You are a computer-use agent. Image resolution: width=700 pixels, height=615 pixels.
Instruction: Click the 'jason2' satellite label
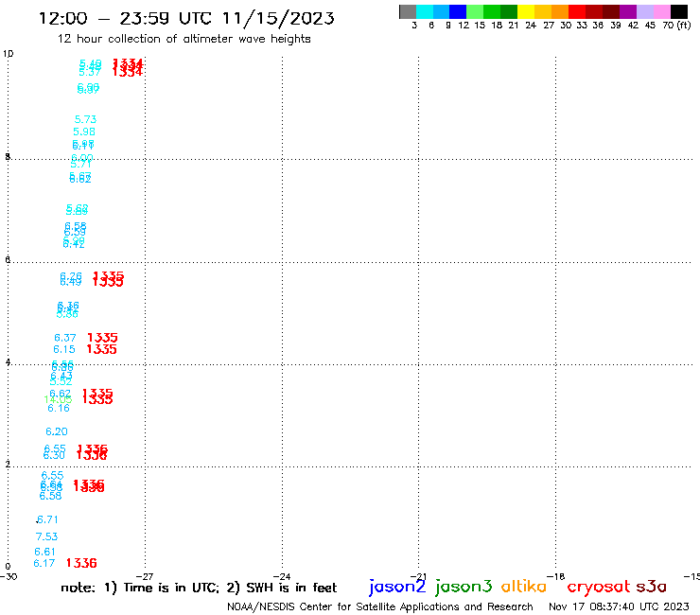click(397, 587)
